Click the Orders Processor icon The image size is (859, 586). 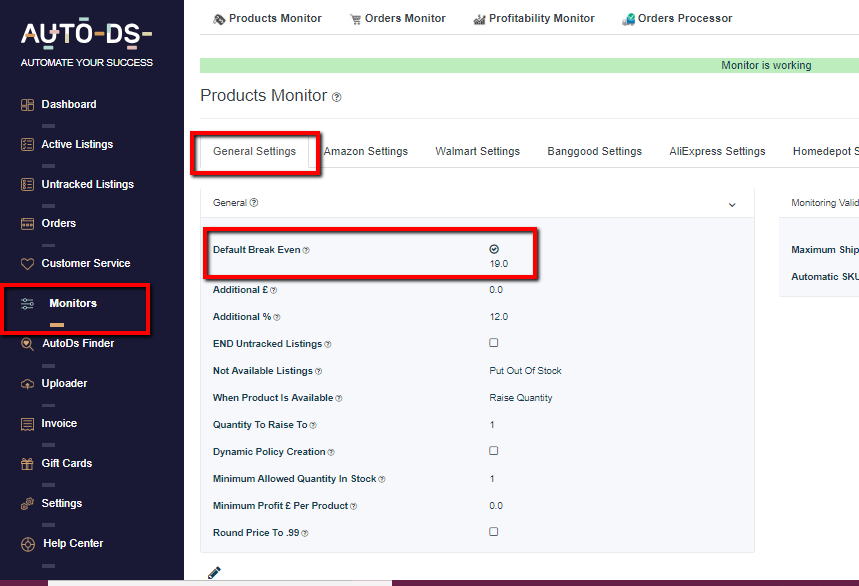tap(628, 20)
